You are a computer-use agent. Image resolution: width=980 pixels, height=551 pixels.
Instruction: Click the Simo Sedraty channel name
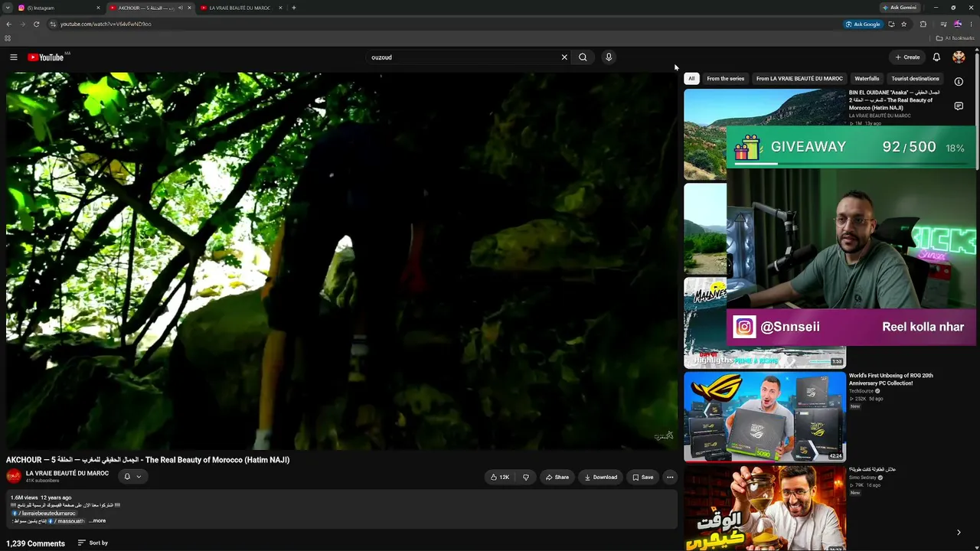pos(863,478)
